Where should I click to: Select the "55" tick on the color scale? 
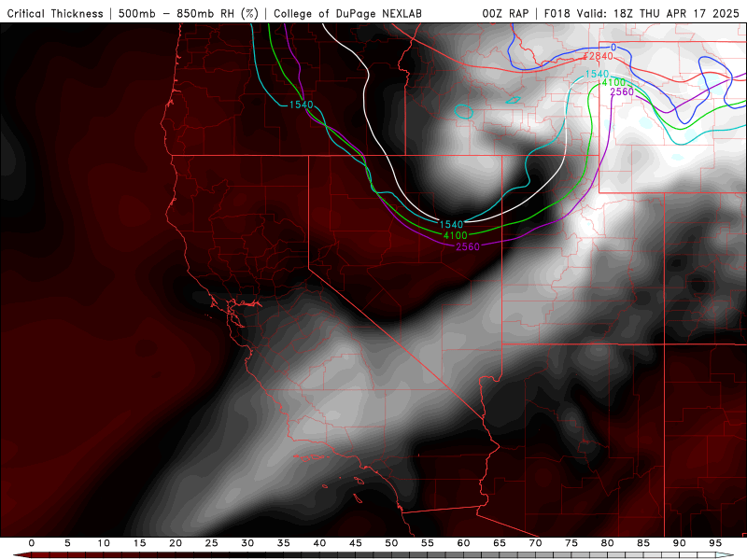click(x=428, y=543)
